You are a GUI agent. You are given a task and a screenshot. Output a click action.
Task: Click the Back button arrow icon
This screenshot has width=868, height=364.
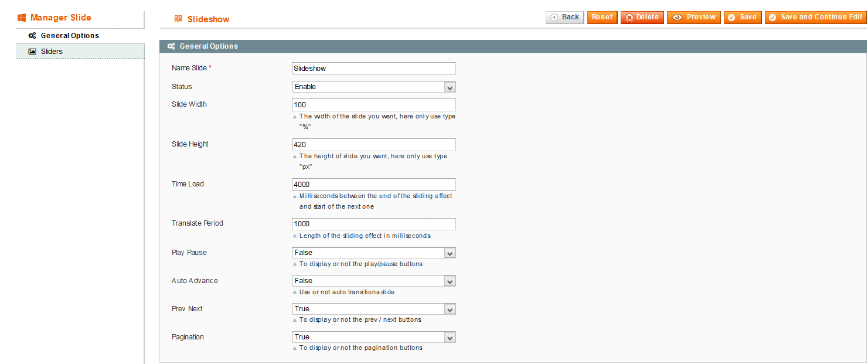(554, 18)
